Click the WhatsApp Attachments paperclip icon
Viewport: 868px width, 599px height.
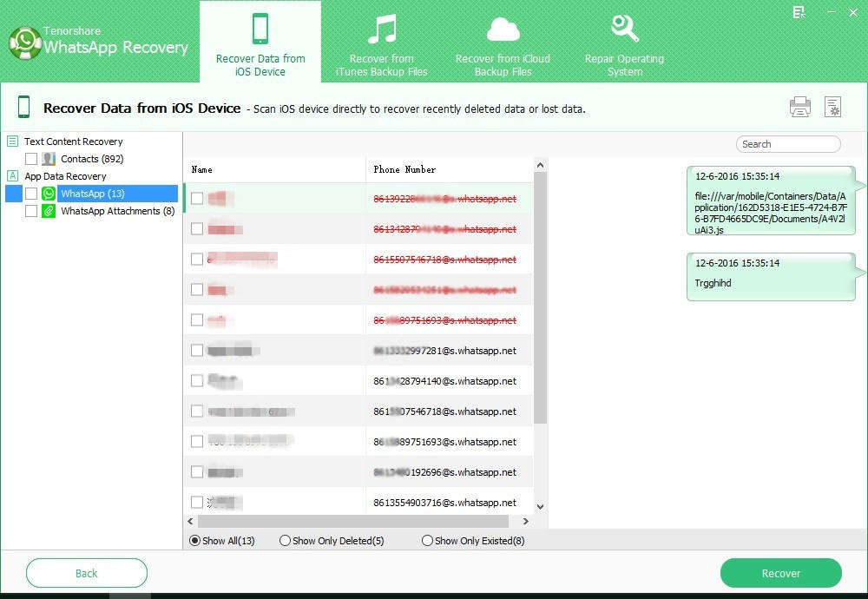(49, 211)
